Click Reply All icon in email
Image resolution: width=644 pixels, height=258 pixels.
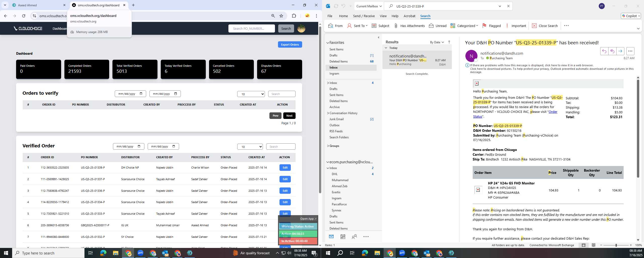[x=612, y=51]
